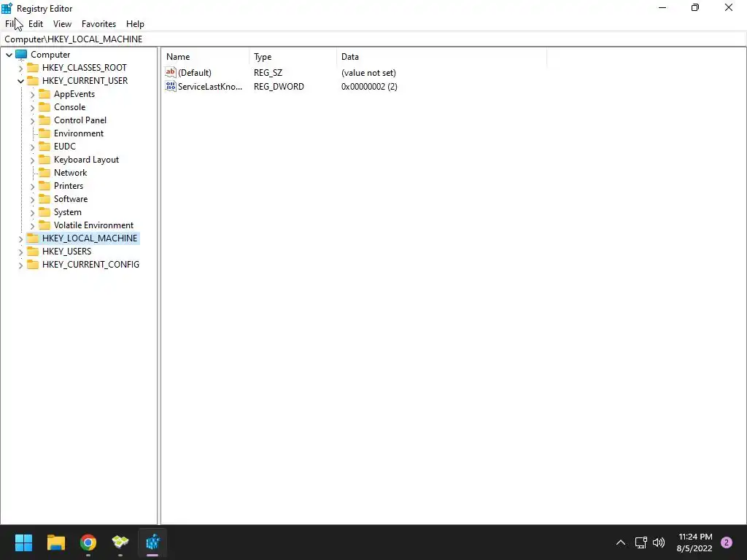Click the Printers folder icon
747x560 pixels.
pyautogui.click(x=44, y=185)
